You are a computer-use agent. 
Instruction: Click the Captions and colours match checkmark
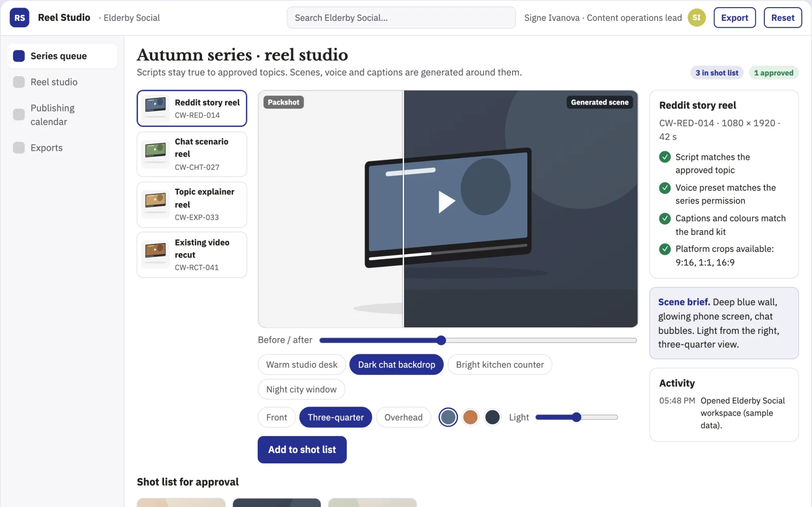pyautogui.click(x=665, y=218)
